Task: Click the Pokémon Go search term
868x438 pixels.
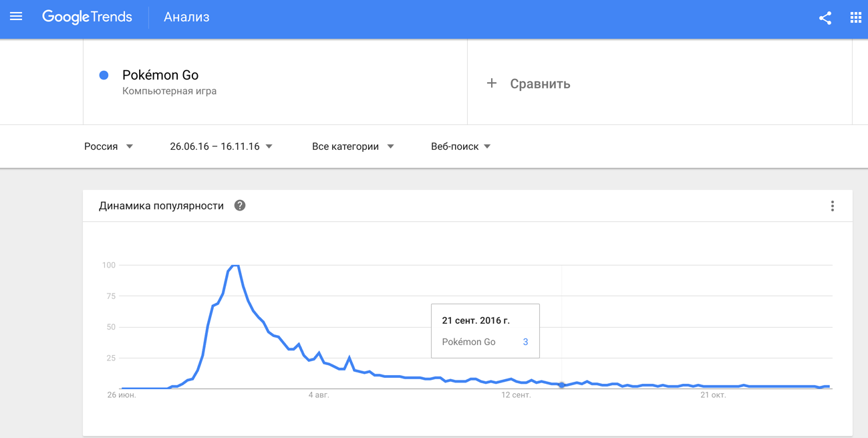Action: coord(160,75)
